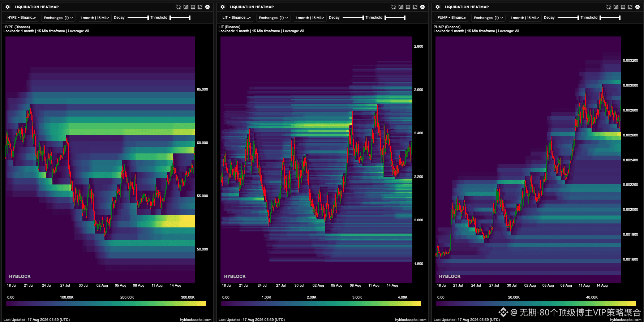Close the LIT liquidation heatmap panel
644x322 pixels.
click(x=422, y=7)
